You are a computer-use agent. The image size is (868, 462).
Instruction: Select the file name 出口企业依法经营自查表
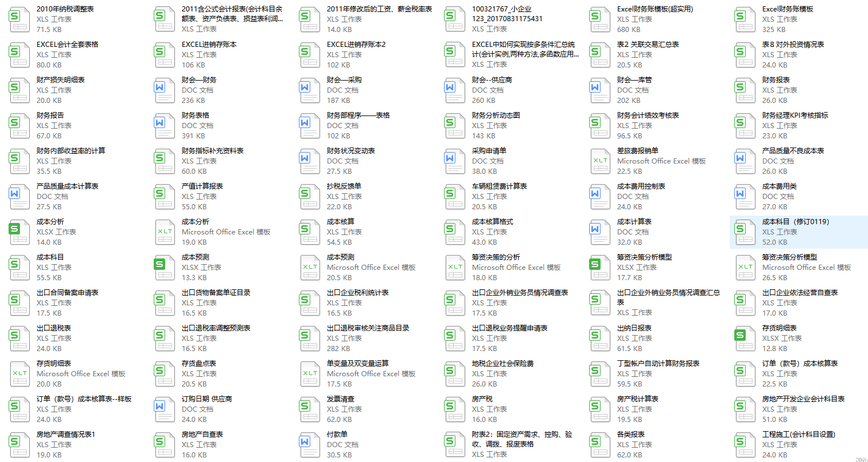click(800, 293)
